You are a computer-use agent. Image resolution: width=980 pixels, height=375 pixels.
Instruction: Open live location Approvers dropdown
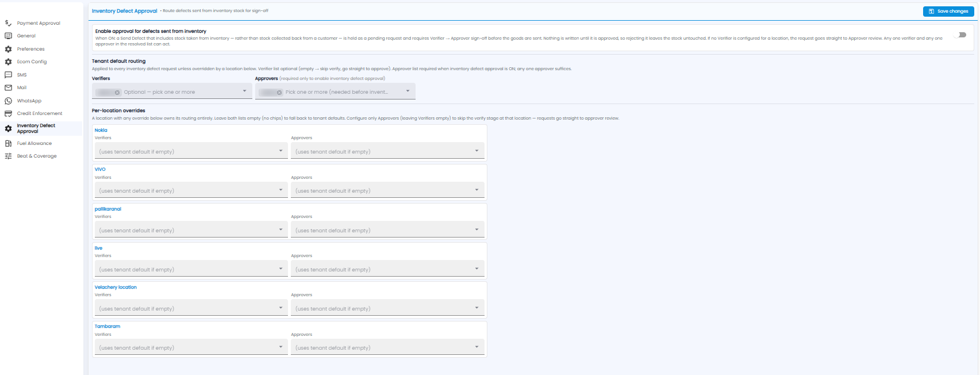pos(387,269)
